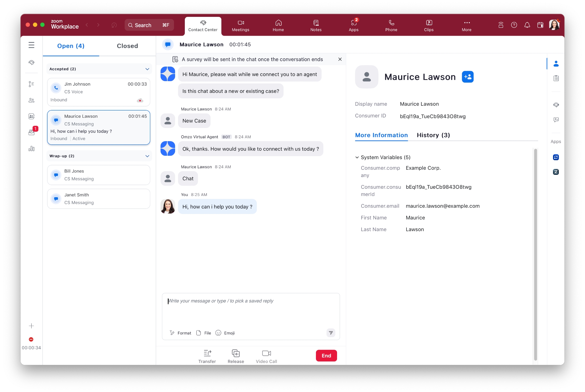This screenshot has height=392, width=585.
Task: Collapse the Accepted (2) section
Action: (147, 69)
